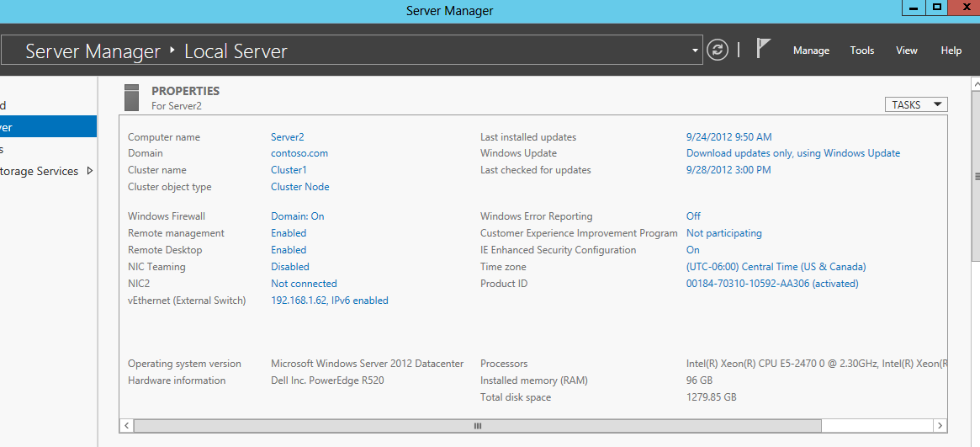The height and width of the screenshot is (447, 980).
Task: Click the 192.168.1.62 vEthernet link
Action: tap(329, 301)
